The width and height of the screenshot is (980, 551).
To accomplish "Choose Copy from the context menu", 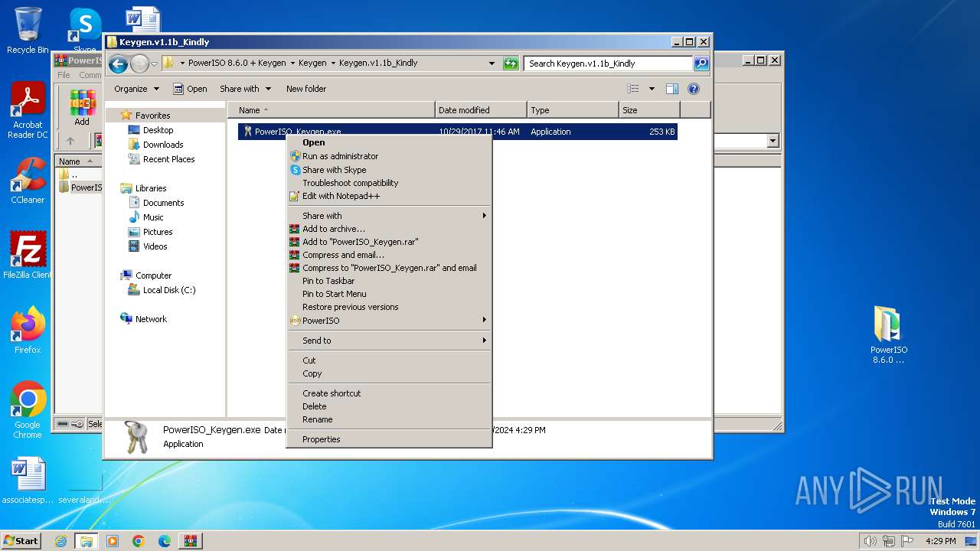I will click(389, 373).
